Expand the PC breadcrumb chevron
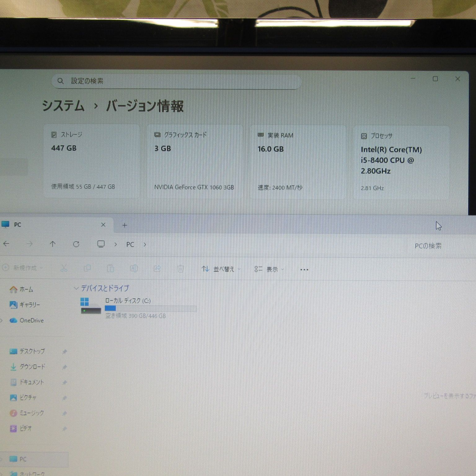The width and height of the screenshot is (476, 476). tap(145, 245)
